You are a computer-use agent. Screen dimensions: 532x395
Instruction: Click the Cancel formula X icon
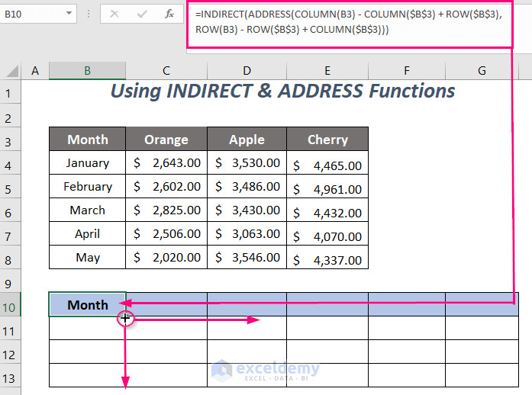[x=114, y=14]
